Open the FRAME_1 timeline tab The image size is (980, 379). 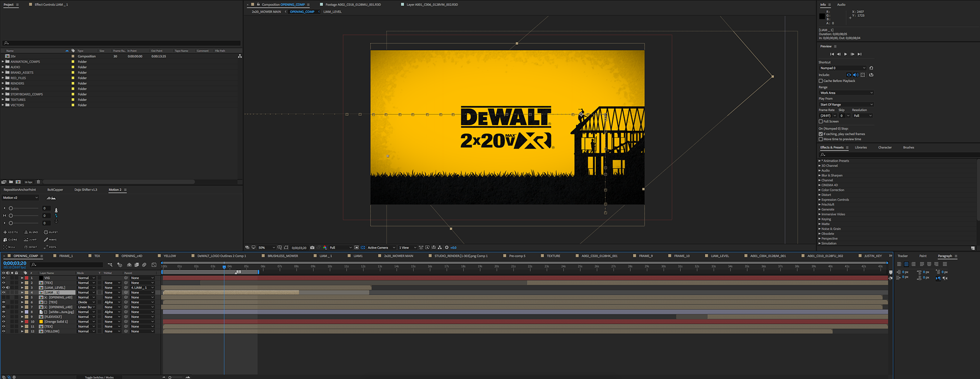click(66, 256)
